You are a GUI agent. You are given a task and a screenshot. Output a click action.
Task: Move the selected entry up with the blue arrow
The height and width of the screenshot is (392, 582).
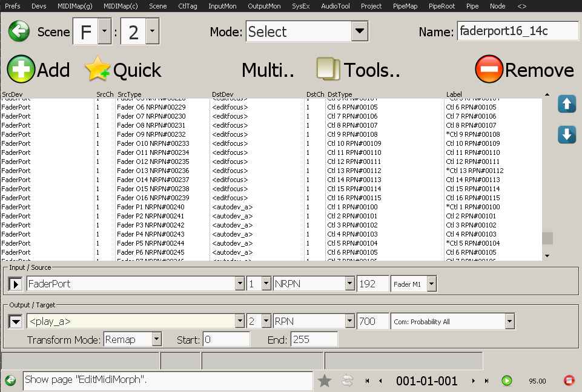tap(566, 104)
